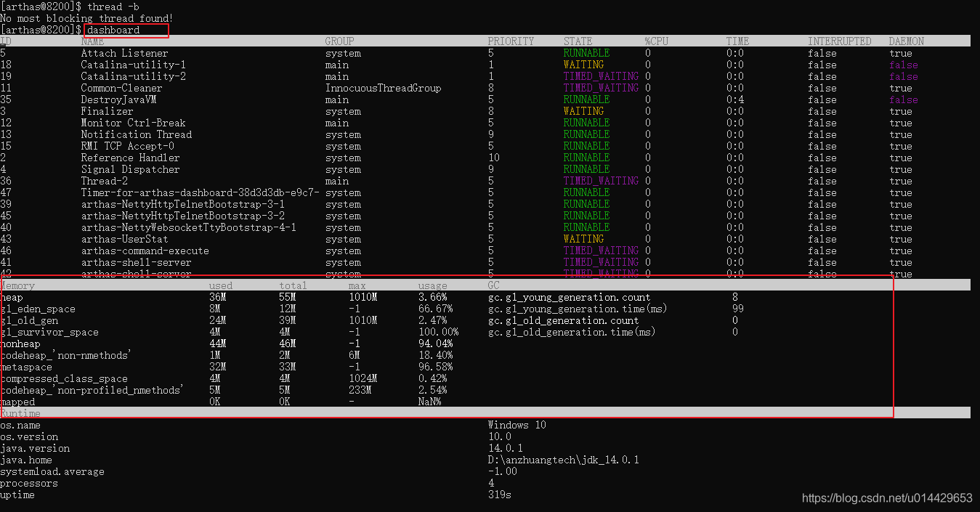Click the "nonheap" memory row label
Image resolution: width=980 pixels, height=512 pixels.
tap(20, 344)
